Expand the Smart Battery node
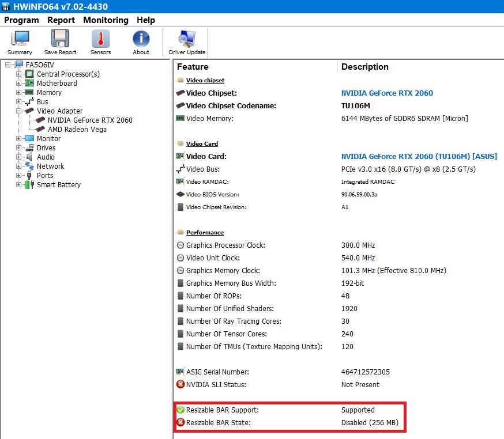 point(18,185)
